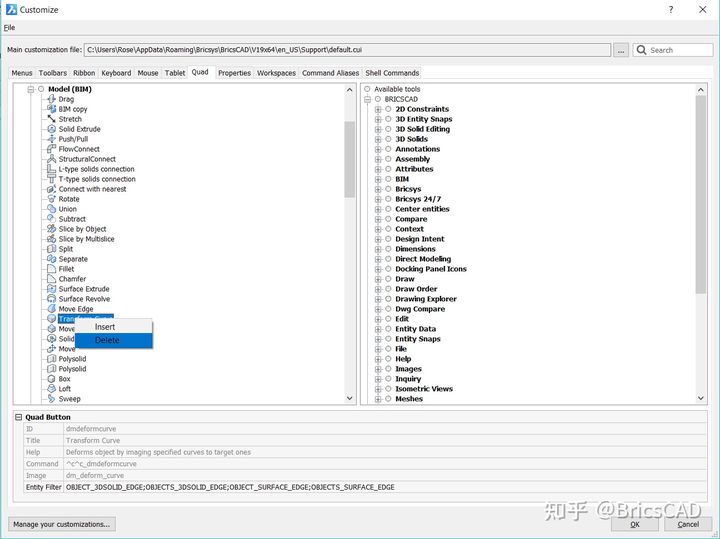
Task: Collapse the Model (BIM) tree node
Action: [x=31, y=89]
